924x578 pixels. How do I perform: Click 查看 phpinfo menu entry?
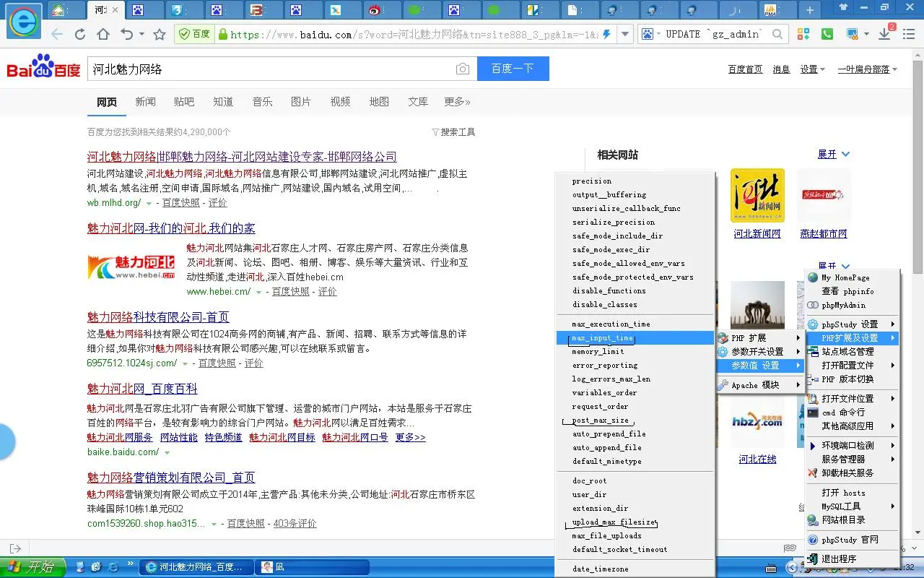point(853,291)
